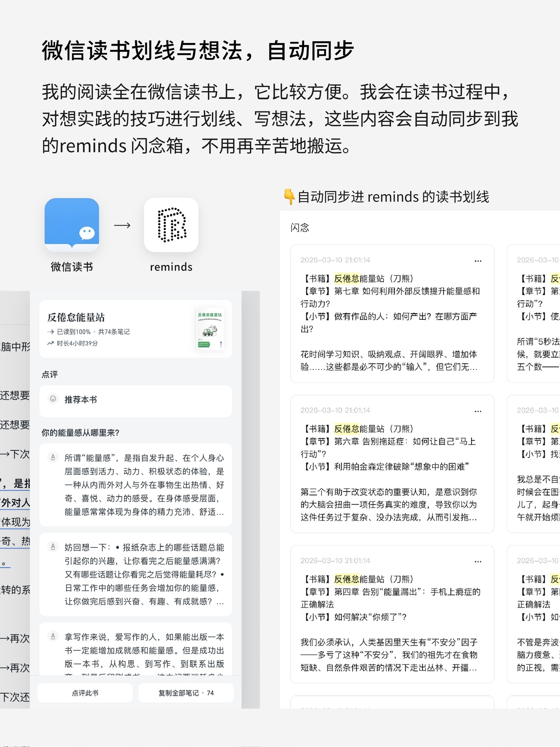This screenshot has width=560, height=747.
Task: Click the timestamp on the 第六章 card
Action: pyautogui.click(x=335, y=410)
